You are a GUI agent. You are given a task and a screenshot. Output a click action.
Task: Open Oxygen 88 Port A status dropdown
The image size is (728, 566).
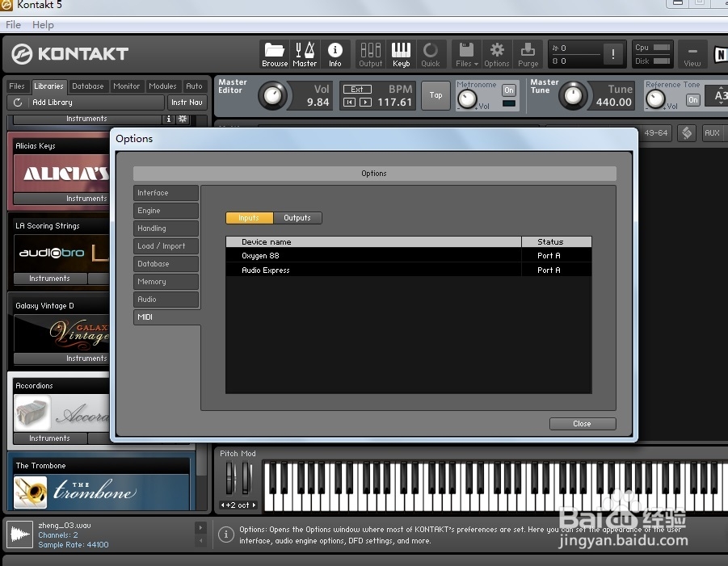pos(556,256)
